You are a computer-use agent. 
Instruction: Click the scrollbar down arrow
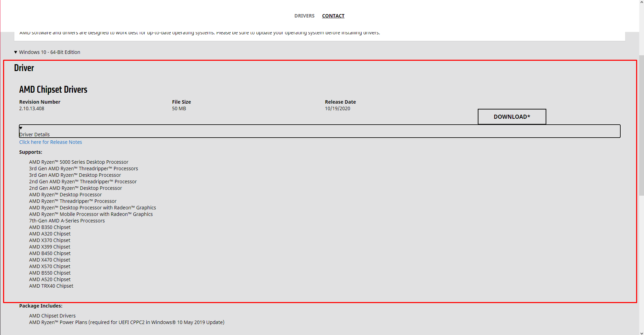(x=642, y=333)
